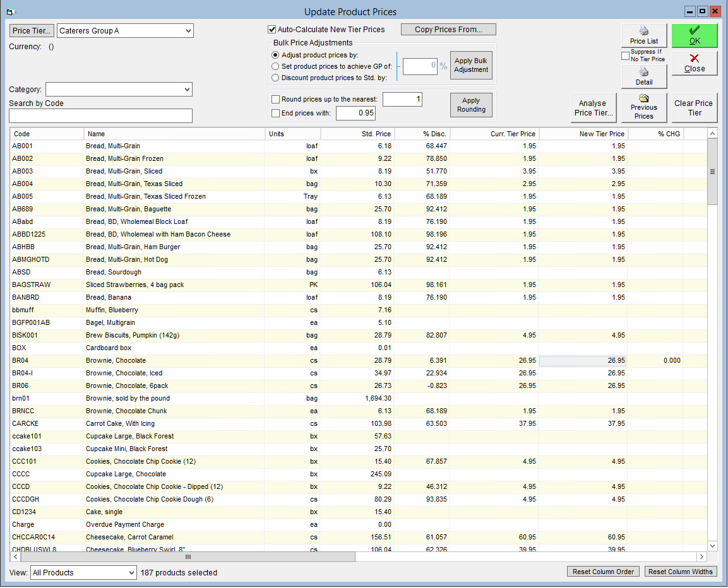Open the View All Products dropdown
The height and width of the screenshot is (588, 728).
pyautogui.click(x=131, y=573)
